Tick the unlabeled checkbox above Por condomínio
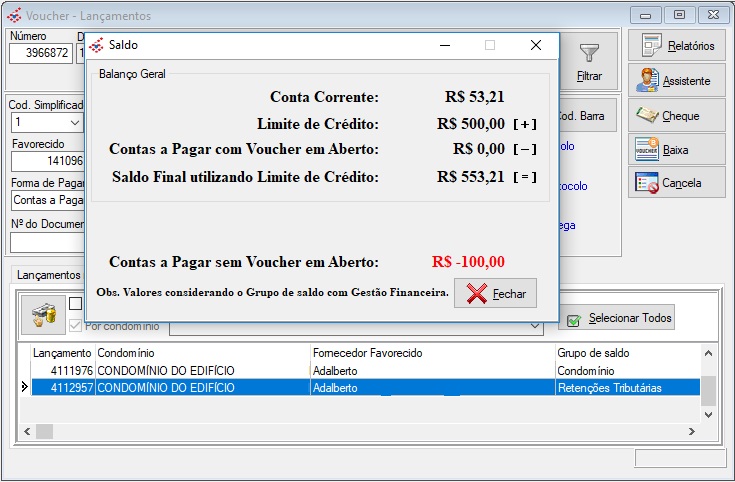This screenshot has width=735, height=482. click(76, 303)
